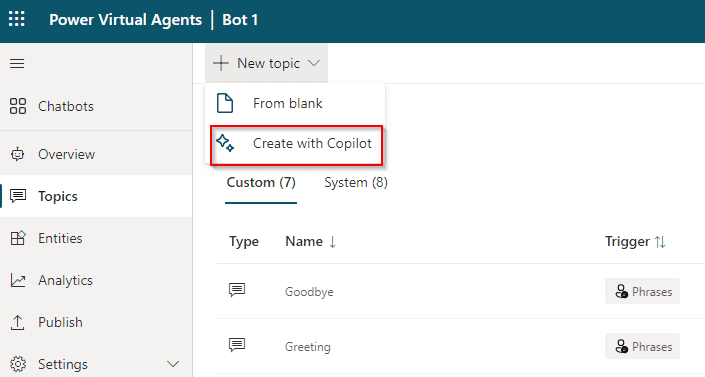Click the New topic button label
Screen dimensions: 705x377
pos(268,63)
